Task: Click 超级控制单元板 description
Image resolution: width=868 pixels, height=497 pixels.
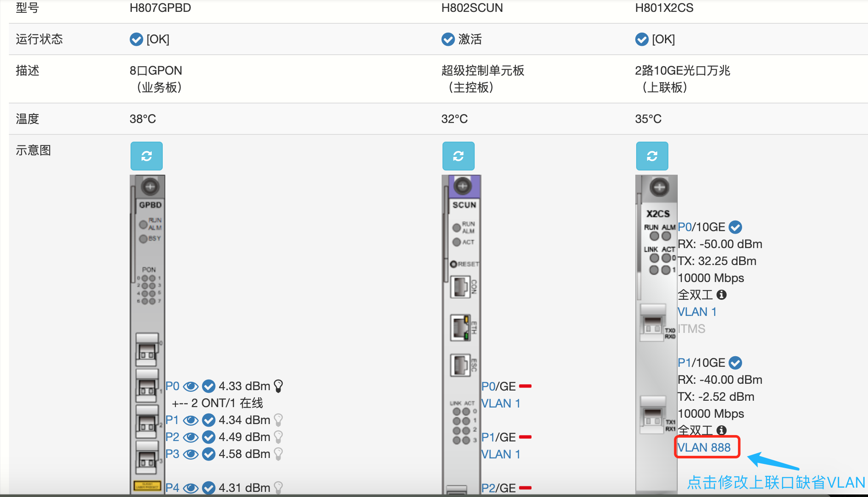Action: pyautogui.click(x=483, y=70)
